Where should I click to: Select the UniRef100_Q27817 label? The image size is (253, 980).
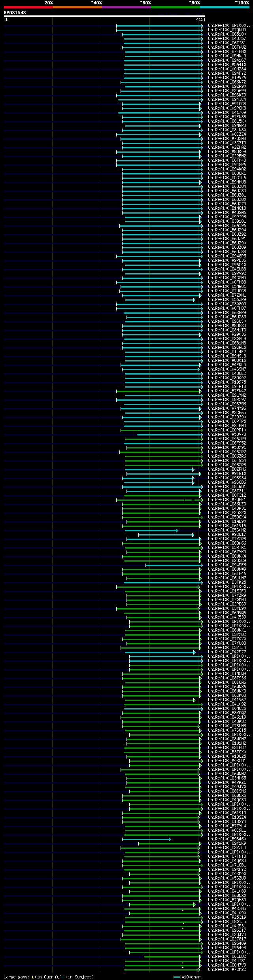(227, 939)
